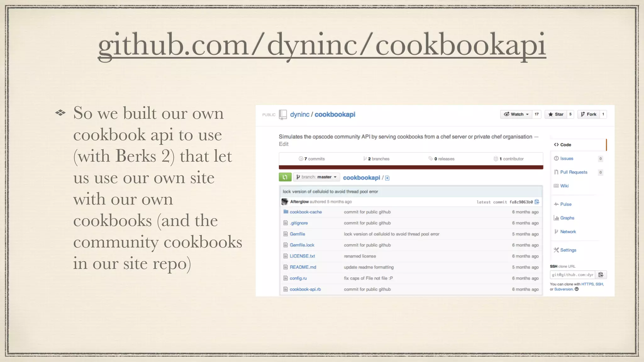Open the latest commit hash fa8c9063b0
Image resolution: width=644 pixels, height=362 pixels.
[x=521, y=202]
